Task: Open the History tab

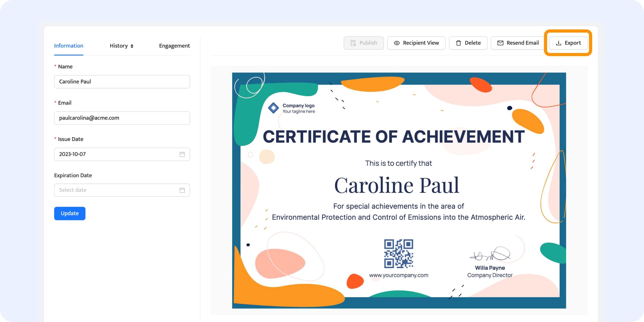Action: (x=119, y=46)
